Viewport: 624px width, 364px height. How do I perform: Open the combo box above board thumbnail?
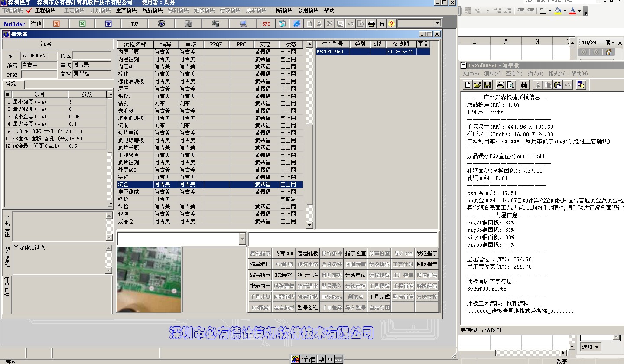pyautogui.click(x=242, y=239)
